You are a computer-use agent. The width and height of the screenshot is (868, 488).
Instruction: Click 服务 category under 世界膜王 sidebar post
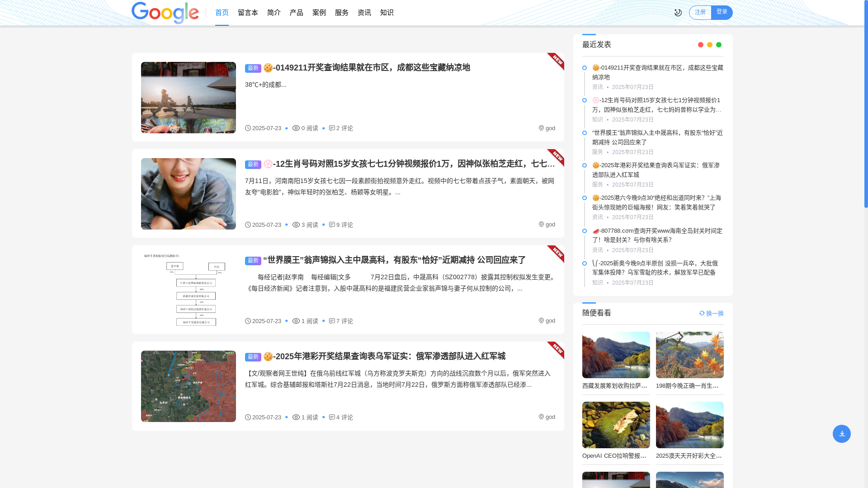[598, 152]
